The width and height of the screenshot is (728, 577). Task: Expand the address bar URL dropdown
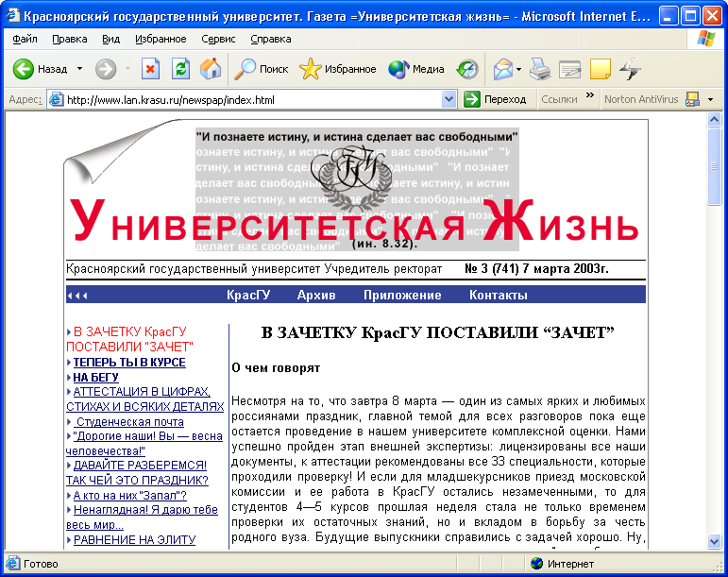pos(449,99)
